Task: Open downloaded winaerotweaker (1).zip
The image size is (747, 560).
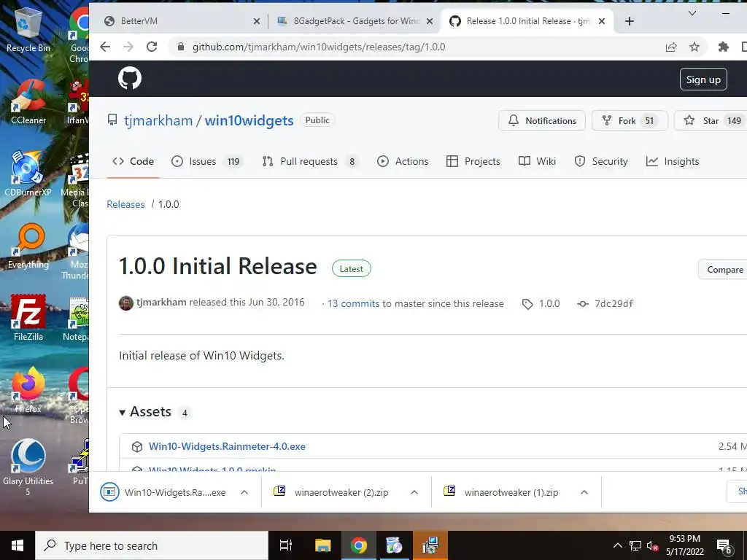Action: (501, 492)
